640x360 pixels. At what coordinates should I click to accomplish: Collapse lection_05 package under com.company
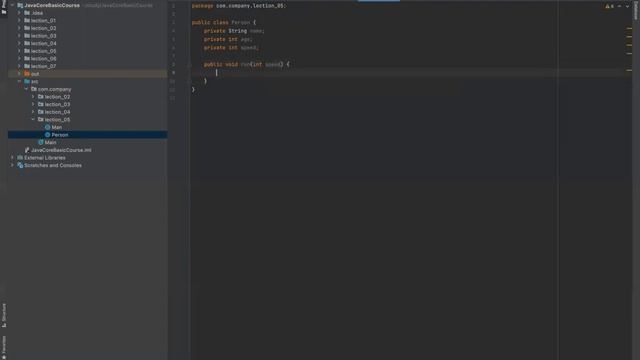pos(33,120)
